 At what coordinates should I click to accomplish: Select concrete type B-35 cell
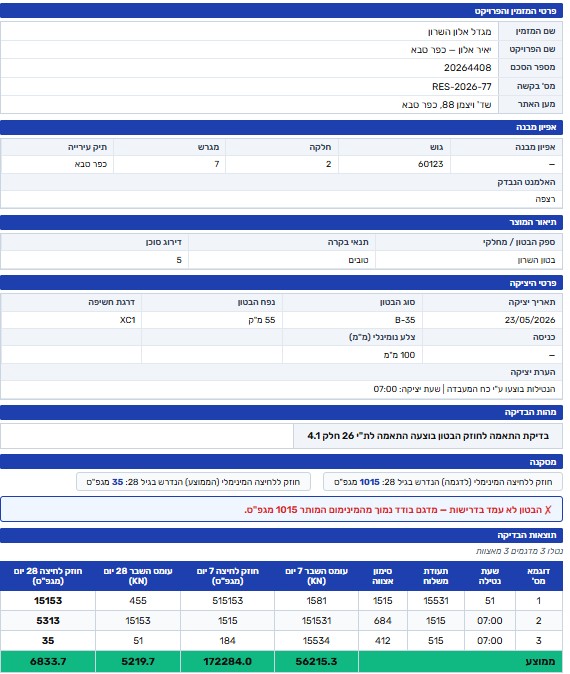pos(352,320)
